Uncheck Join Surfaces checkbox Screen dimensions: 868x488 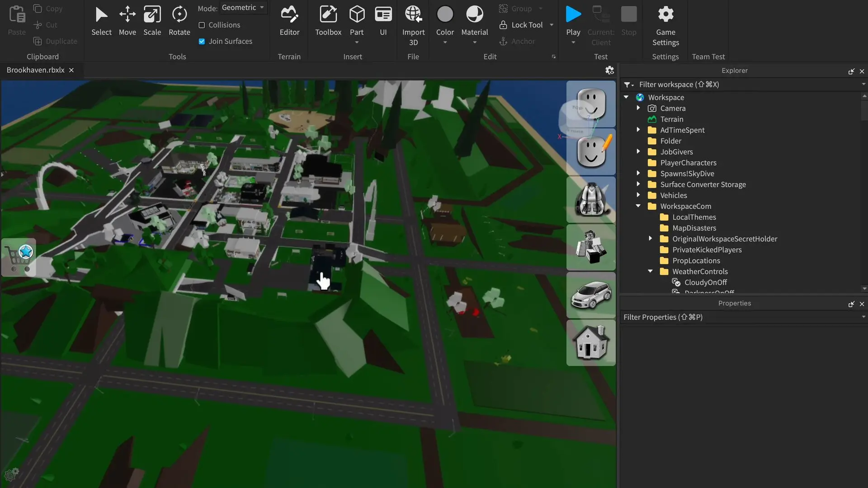point(202,42)
